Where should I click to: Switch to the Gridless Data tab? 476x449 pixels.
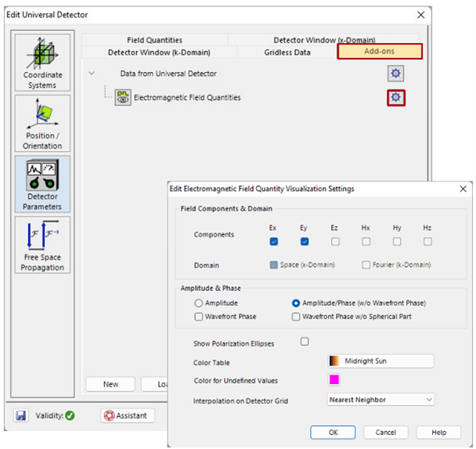[287, 52]
